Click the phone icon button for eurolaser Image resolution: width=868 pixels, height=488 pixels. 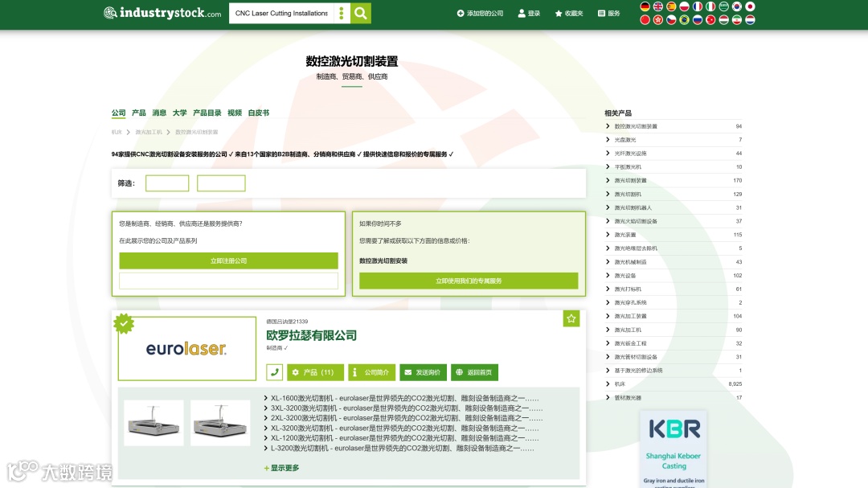(x=275, y=372)
